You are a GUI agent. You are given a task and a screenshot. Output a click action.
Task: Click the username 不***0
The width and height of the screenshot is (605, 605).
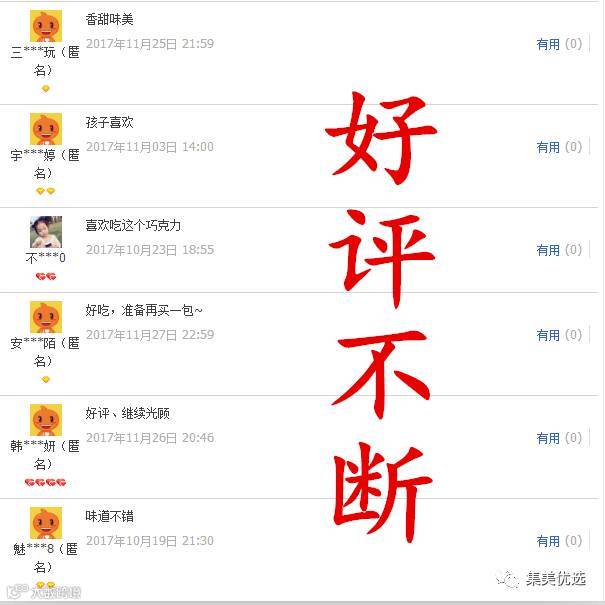tap(46, 258)
